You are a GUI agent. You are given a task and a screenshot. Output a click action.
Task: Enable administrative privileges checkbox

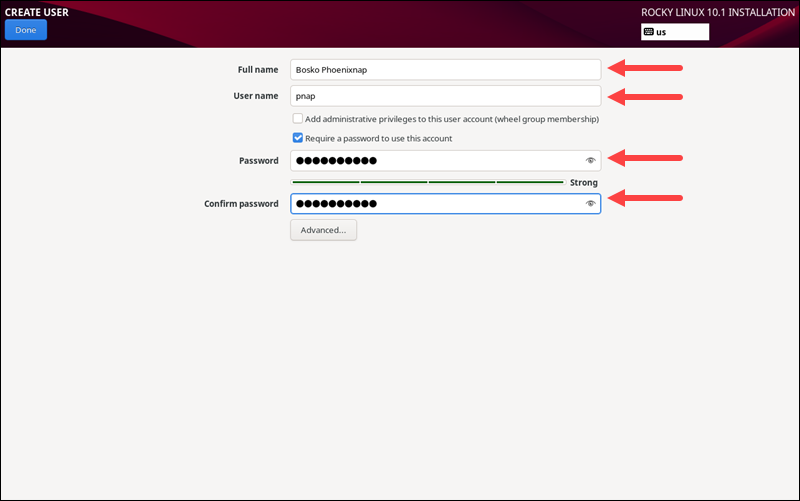click(x=297, y=119)
